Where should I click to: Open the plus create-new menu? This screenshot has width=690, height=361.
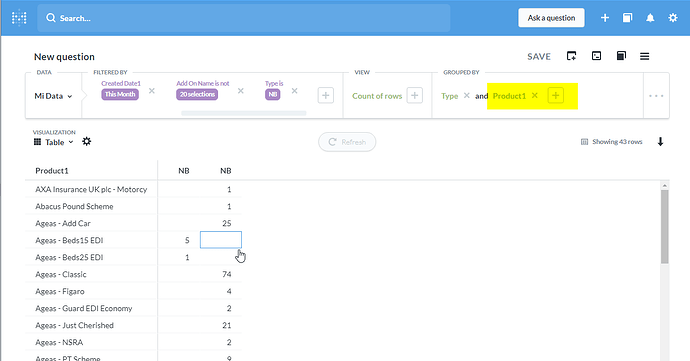coord(605,18)
